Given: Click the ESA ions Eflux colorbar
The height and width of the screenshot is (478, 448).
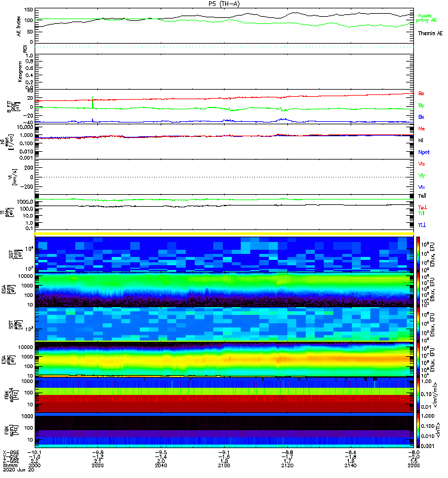Looking at the screenshot, I should pyautogui.click(x=419, y=290).
